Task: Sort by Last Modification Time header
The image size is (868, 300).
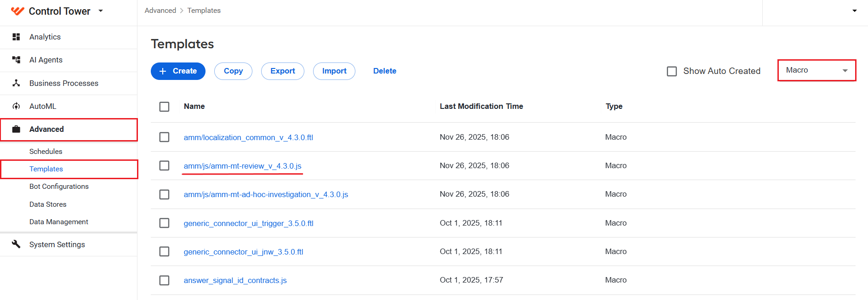Action: 481,106
